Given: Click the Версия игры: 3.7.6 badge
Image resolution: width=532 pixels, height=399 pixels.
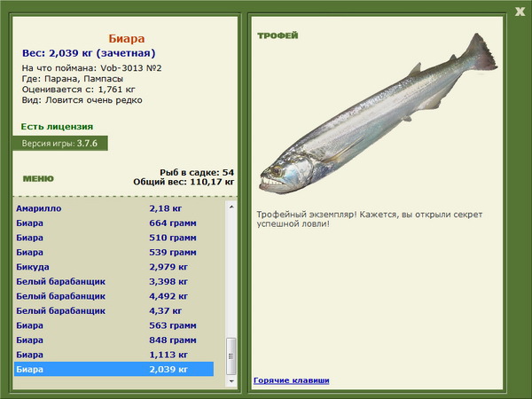Looking at the screenshot, I should (60, 143).
